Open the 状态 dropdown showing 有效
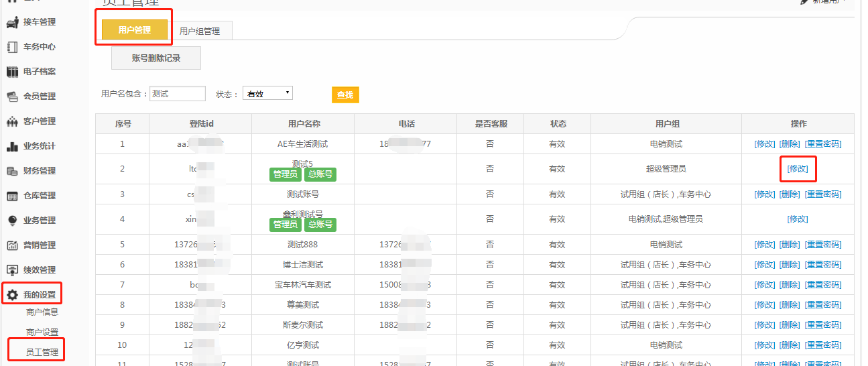This screenshot has height=366, width=868. pyautogui.click(x=267, y=94)
